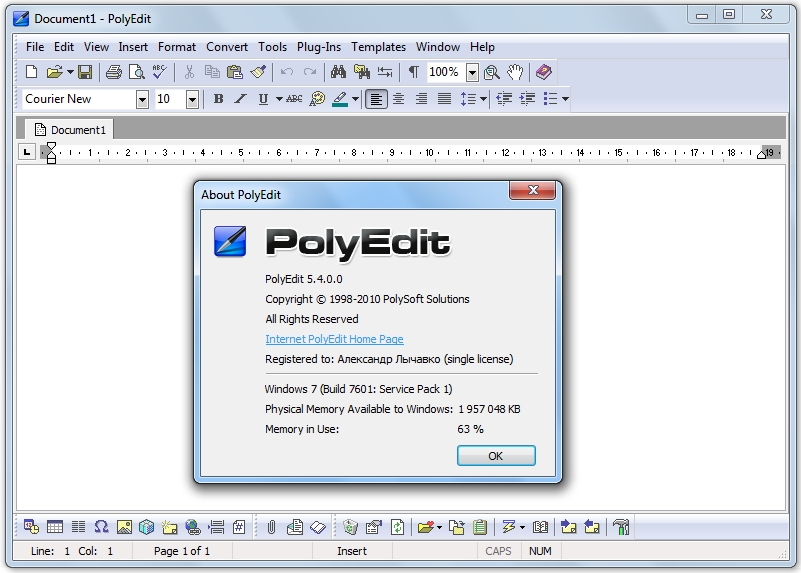The image size is (801, 573).
Task: Toggle italic formatting
Action: tap(241, 99)
